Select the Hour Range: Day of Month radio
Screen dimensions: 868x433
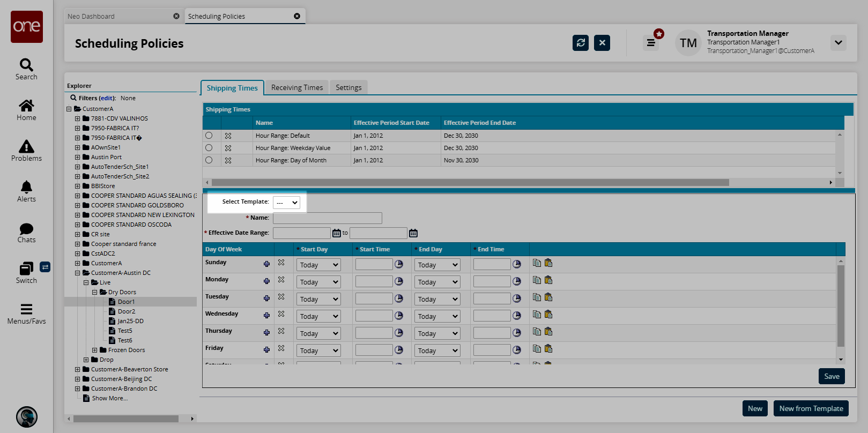[x=209, y=160]
